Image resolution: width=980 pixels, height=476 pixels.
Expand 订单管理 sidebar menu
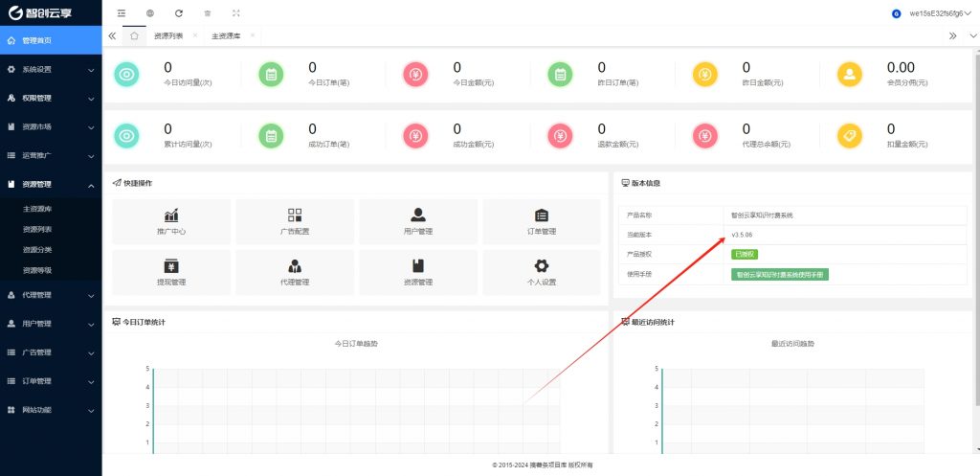click(51, 381)
